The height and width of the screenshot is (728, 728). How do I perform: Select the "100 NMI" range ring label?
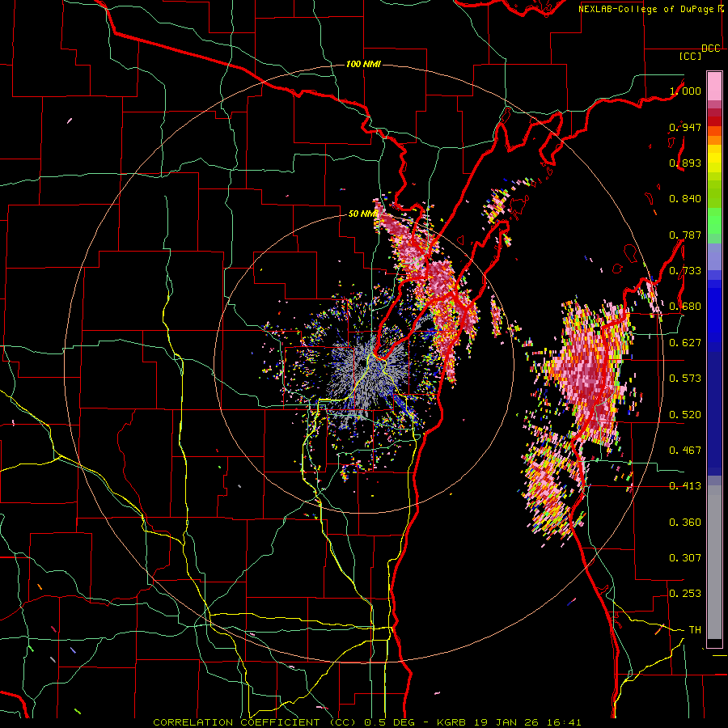coord(363,64)
